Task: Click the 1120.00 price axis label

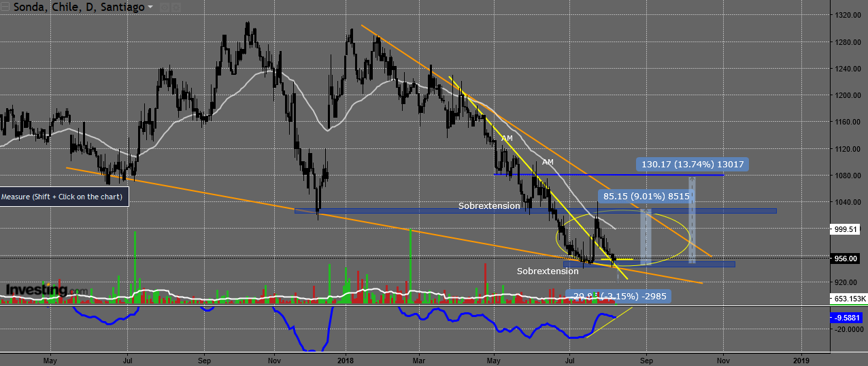Action: coord(848,148)
